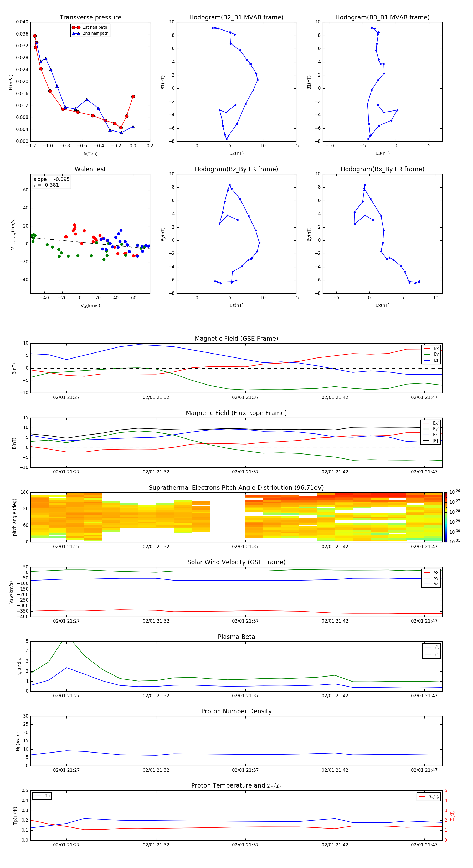Select the Vy legend entry

click(431, 578)
